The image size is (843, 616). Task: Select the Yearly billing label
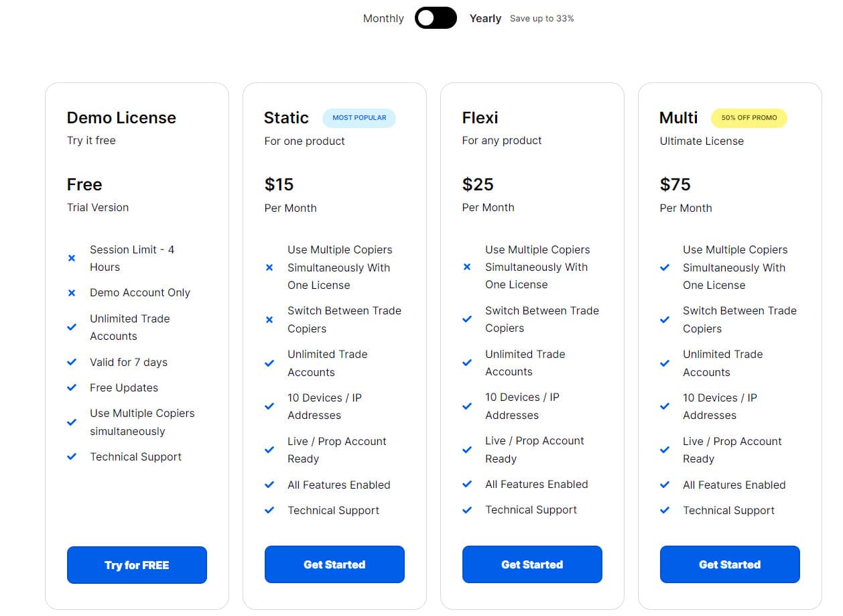point(485,18)
